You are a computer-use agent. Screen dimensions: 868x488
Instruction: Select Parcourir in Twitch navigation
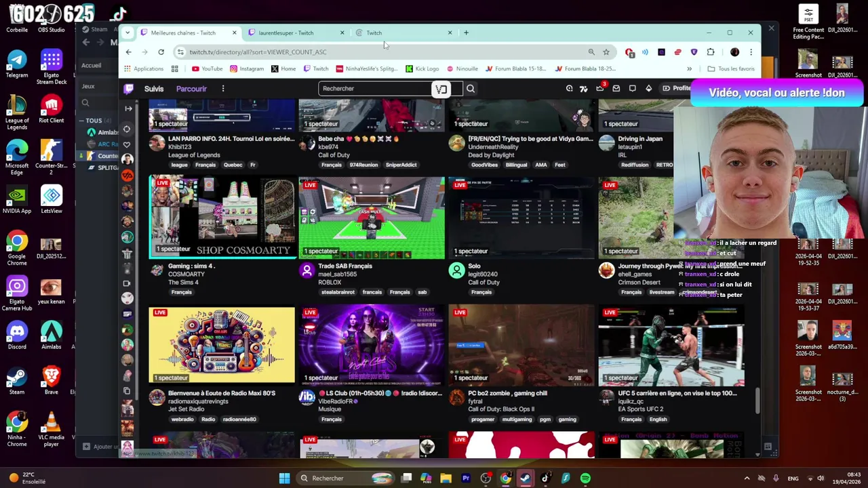click(191, 89)
